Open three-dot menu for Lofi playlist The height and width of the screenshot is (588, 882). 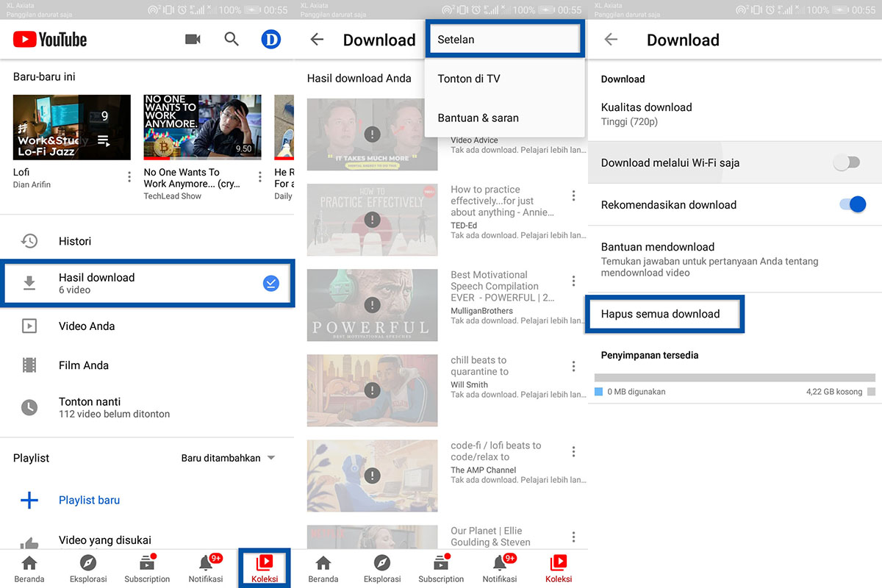pos(129,177)
